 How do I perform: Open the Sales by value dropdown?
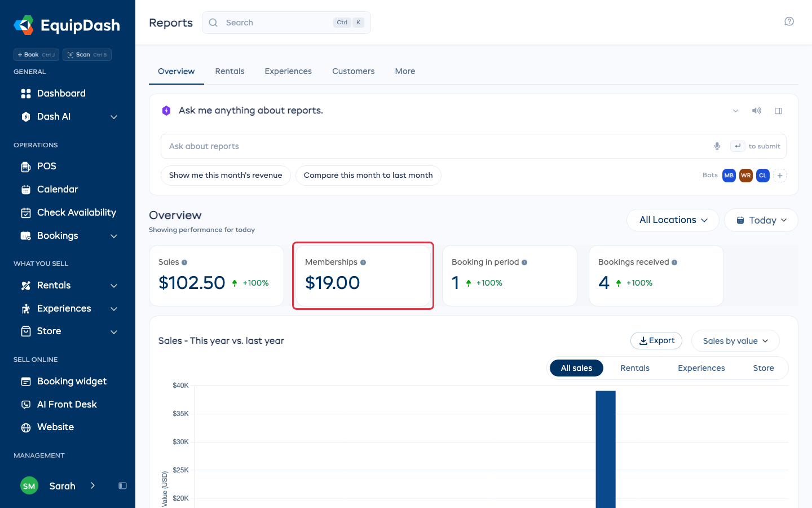pos(735,341)
